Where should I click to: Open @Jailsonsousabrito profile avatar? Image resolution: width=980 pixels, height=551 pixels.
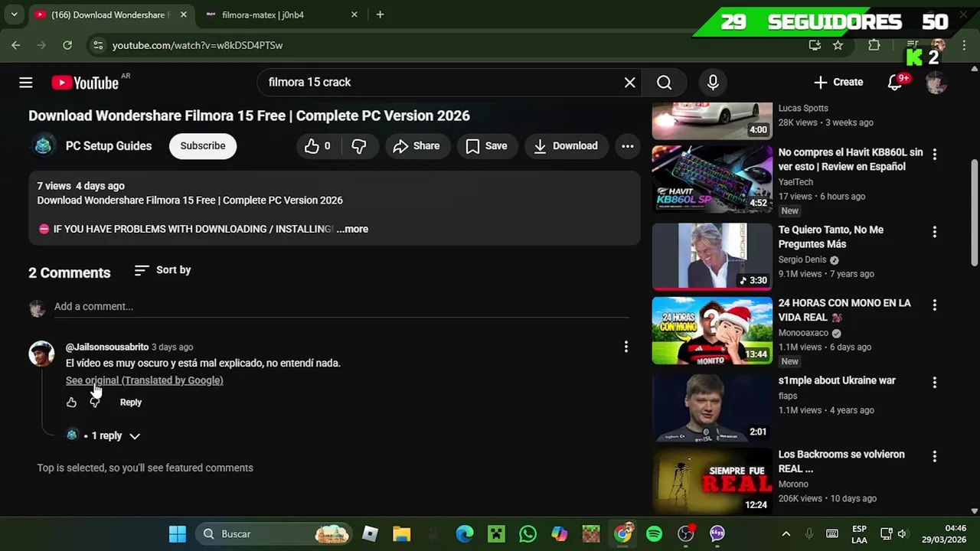(x=41, y=354)
